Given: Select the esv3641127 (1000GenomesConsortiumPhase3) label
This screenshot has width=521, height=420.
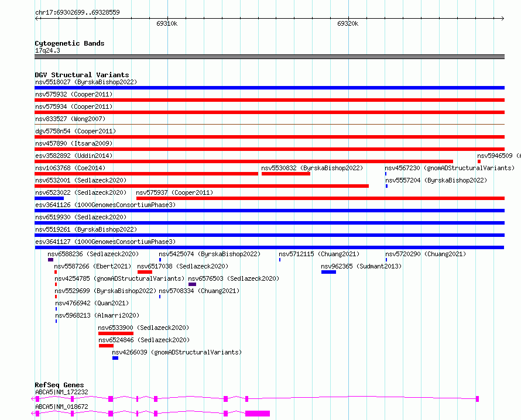Looking at the screenshot, I should click(105, 242).
